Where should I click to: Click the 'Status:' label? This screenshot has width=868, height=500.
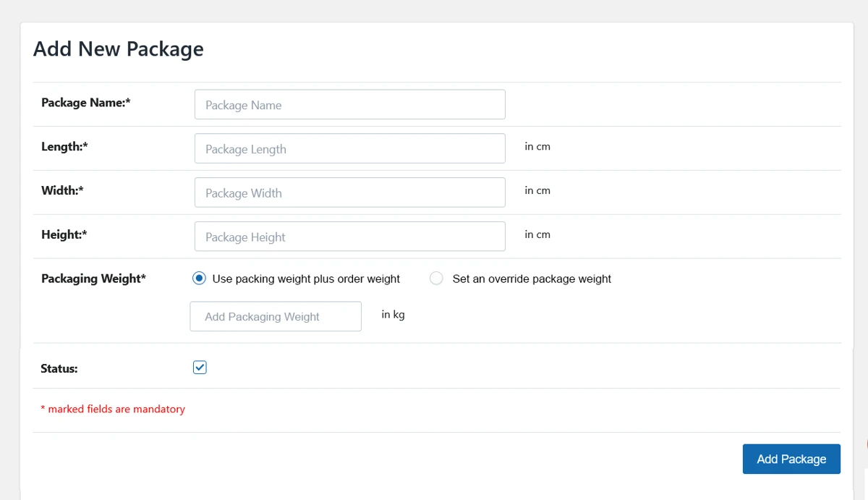(59, 368)
